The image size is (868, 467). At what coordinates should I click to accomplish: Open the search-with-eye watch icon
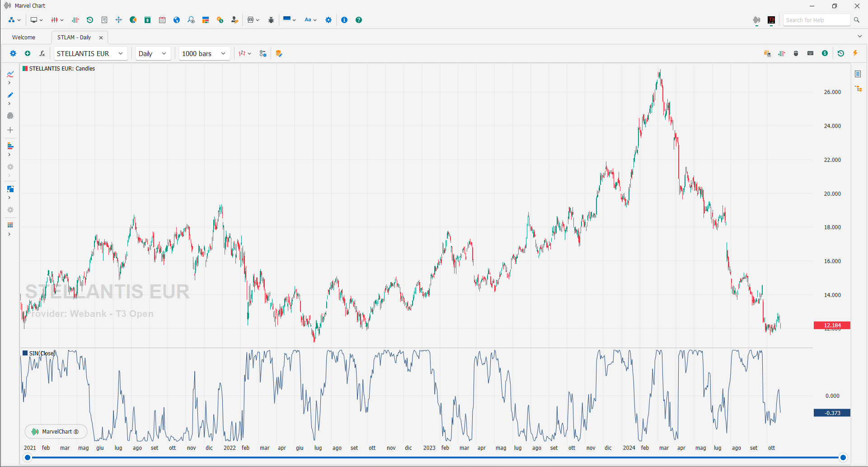coord(191,20)
